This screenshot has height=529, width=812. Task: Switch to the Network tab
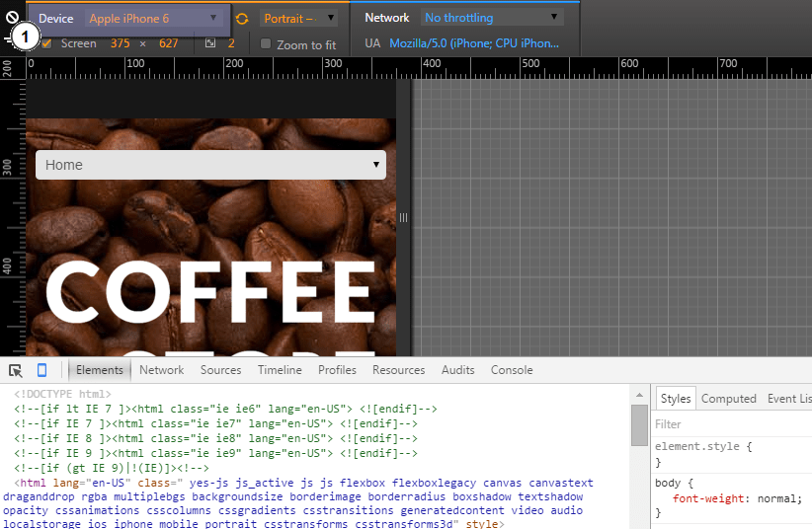click(161, 370)
